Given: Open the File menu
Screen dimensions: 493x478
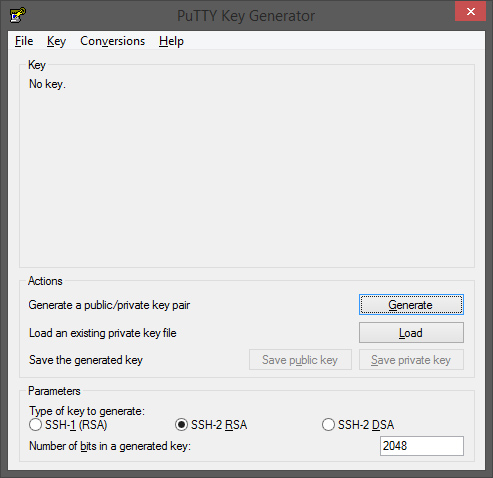Looking at the screenshot, I should [x=24, y=41].
